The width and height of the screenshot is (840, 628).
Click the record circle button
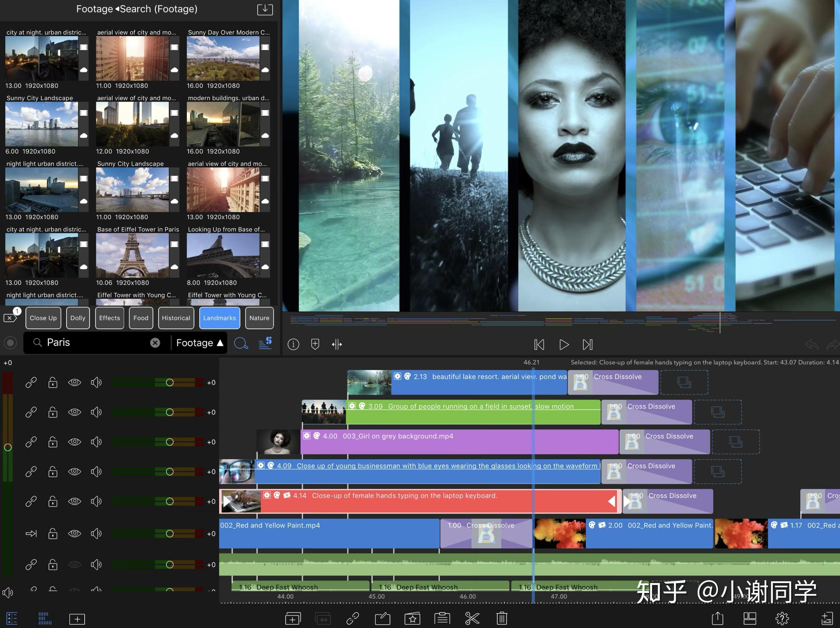10,343
